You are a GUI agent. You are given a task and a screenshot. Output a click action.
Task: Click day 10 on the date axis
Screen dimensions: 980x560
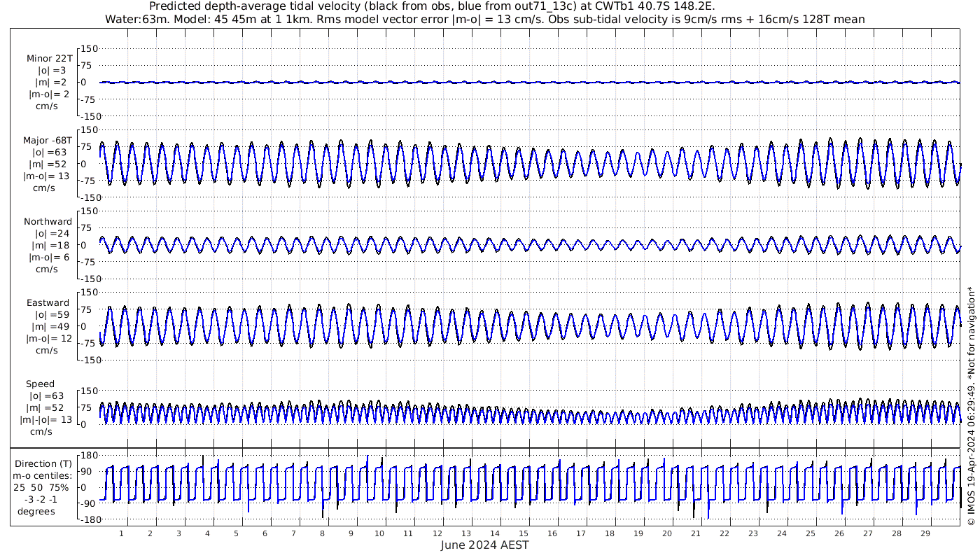[x=379, y=533]
